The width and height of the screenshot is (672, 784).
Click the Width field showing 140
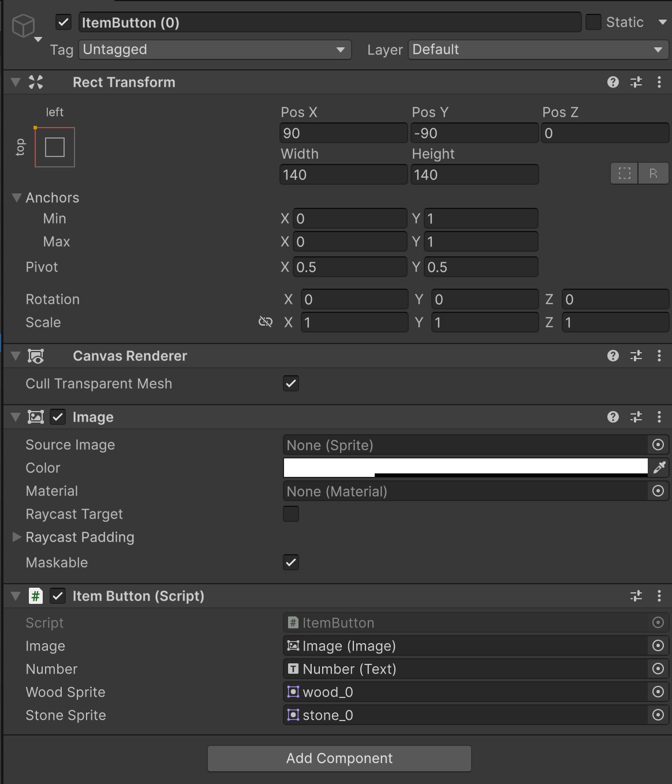click(344, 175)
